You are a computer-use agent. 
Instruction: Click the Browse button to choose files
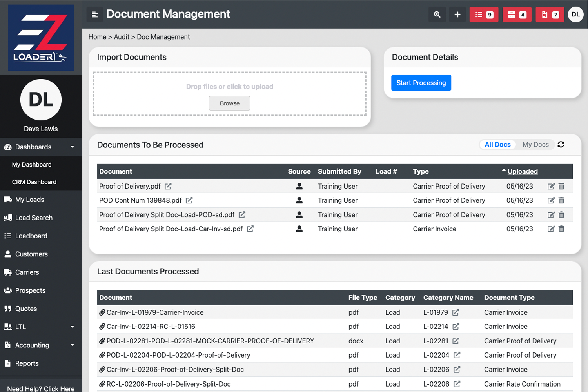pyautogui.click(x=229, y=103)
